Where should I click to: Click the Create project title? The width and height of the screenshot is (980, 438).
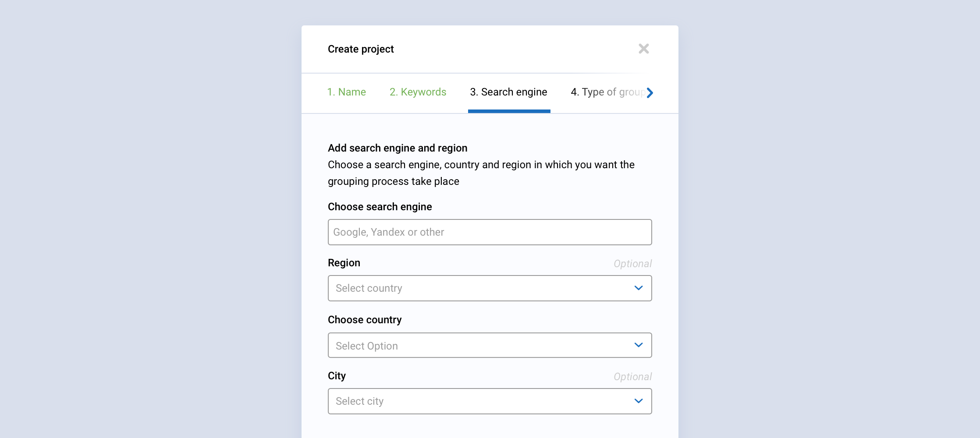point(361,49)
